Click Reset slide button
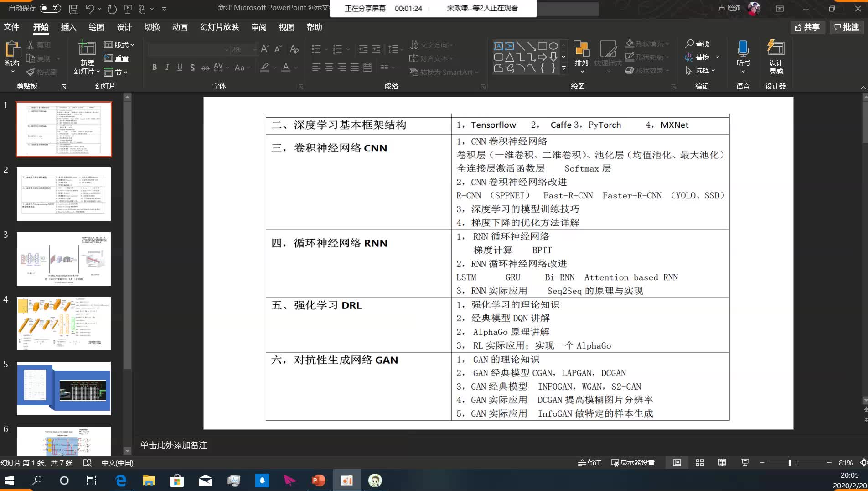Image resolution: width=868 pixels, height=491 pixels. point(117,58)
